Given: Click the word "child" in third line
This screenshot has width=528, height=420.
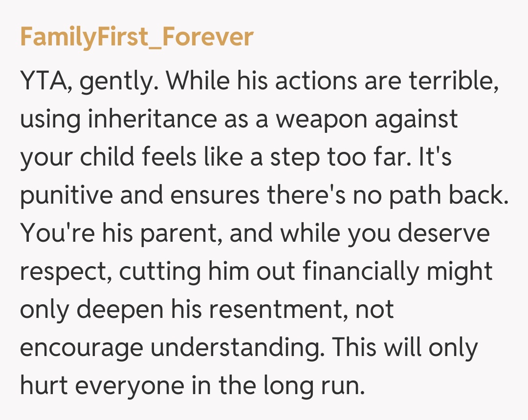Looking at the screenshot, I should (x=111, y=157).
